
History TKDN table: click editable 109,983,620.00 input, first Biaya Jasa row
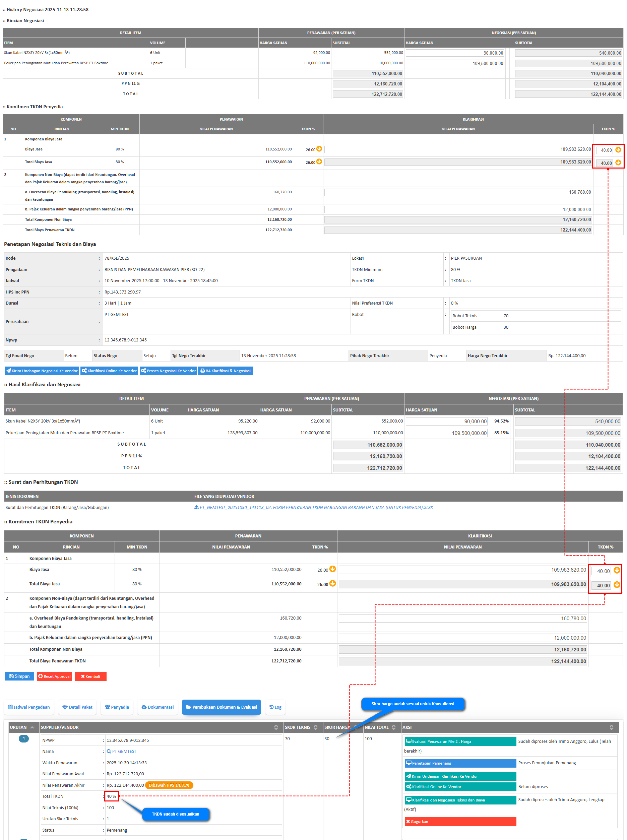458,149
